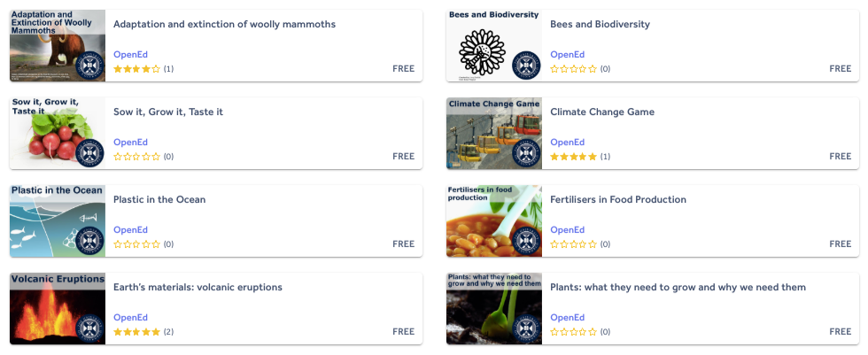Open the woolly mammoths resource thumbnail
The width and height of the screenshot is (868, 355).
[x=58, y=46]
